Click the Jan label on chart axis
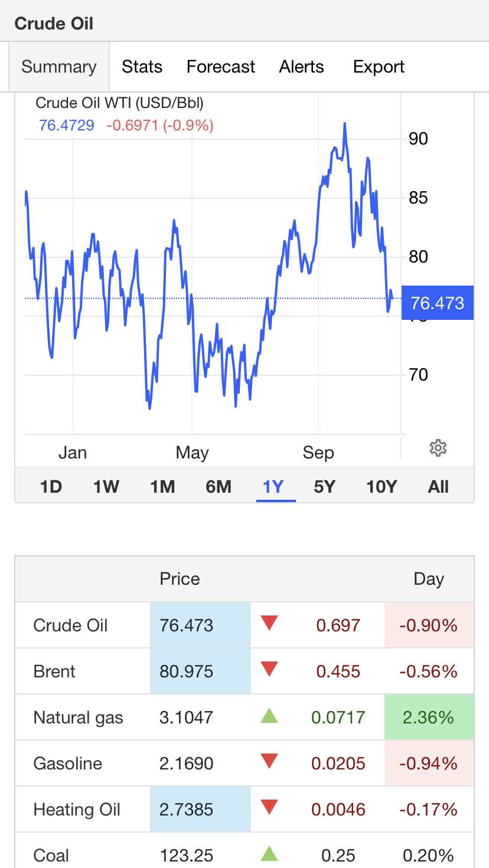The image size is (489, 868). pos(73,453)
